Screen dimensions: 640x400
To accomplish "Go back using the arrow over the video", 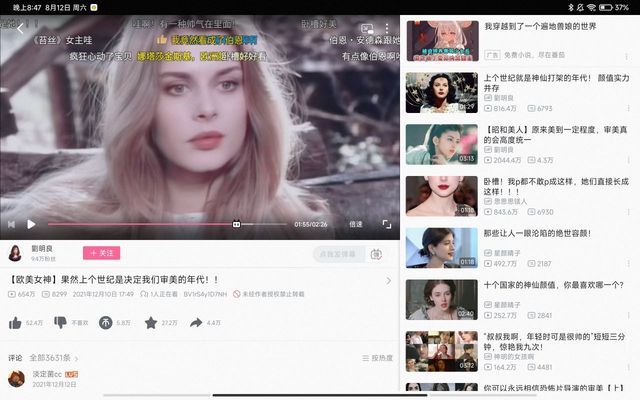I will pyautogui.click(x=20, y=29).
